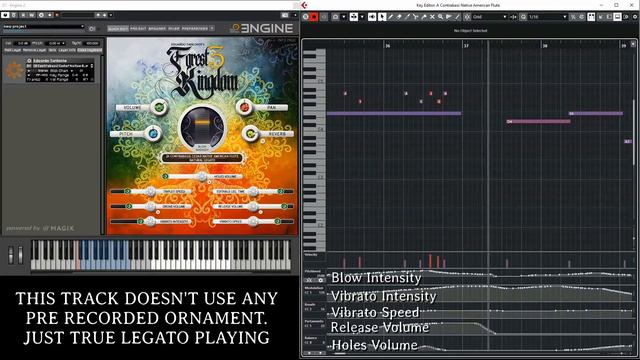Select the Erase tool in Key Editor

pyautogui.click(x=399, y=17)
